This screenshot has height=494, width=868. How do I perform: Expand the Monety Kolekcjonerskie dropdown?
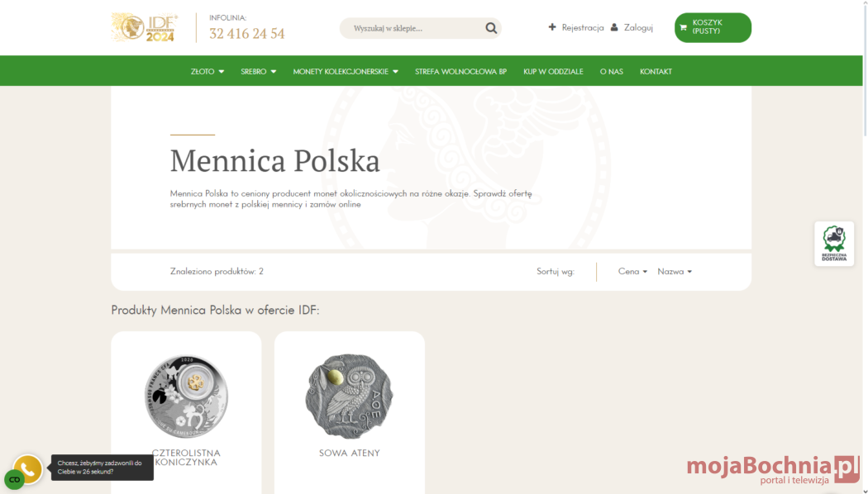click(x=346, y=71)
